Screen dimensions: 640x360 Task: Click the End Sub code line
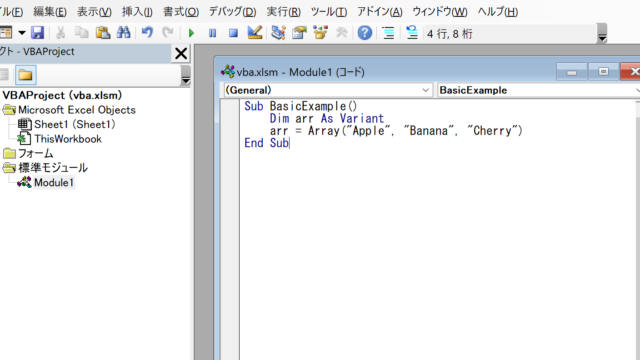(x=267, y=143)
